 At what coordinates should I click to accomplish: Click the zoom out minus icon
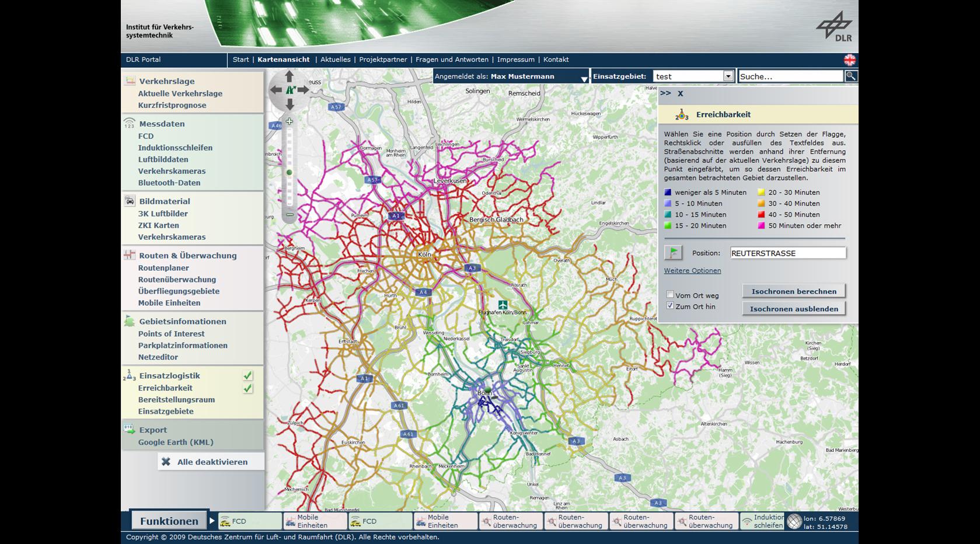pos(290,215)
